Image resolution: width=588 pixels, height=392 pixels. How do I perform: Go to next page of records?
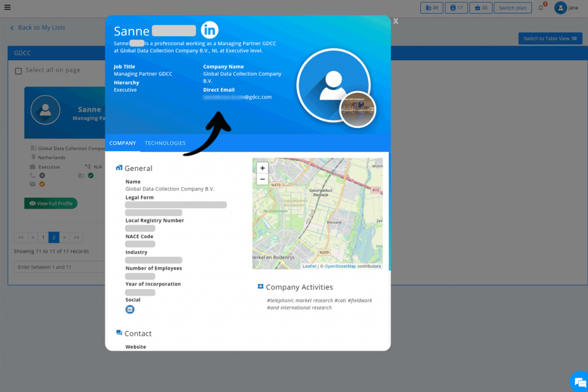[x=64, y=237]
